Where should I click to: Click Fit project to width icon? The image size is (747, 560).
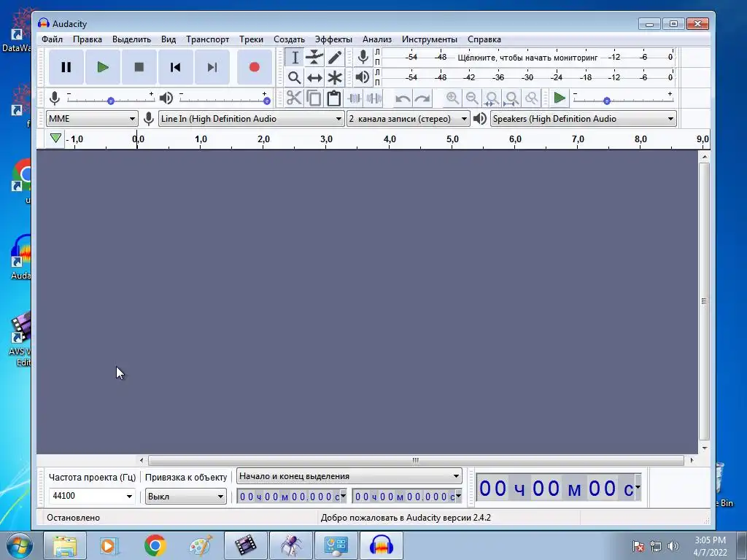coord(511,98)
